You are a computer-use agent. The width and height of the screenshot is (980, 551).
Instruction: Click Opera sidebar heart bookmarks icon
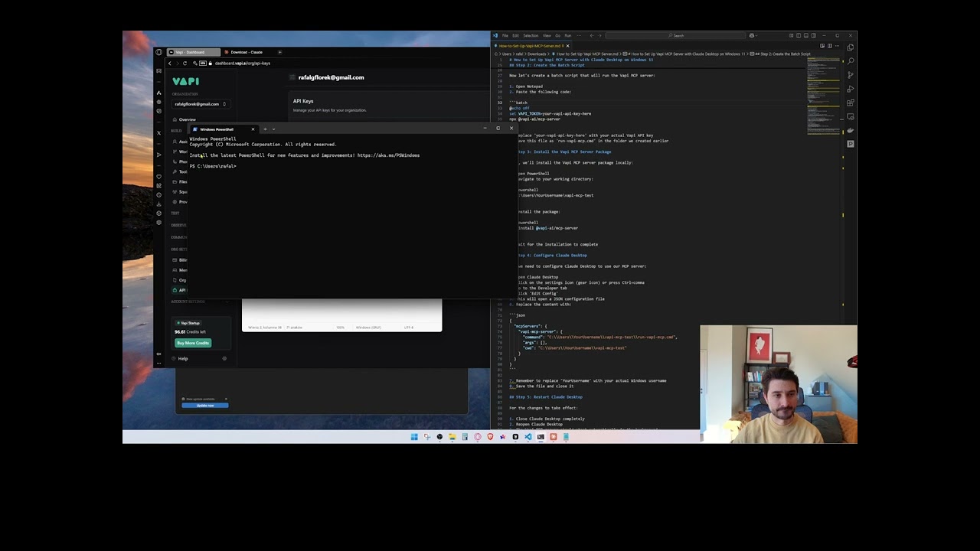pyautogui.click(x=158, y=177)
